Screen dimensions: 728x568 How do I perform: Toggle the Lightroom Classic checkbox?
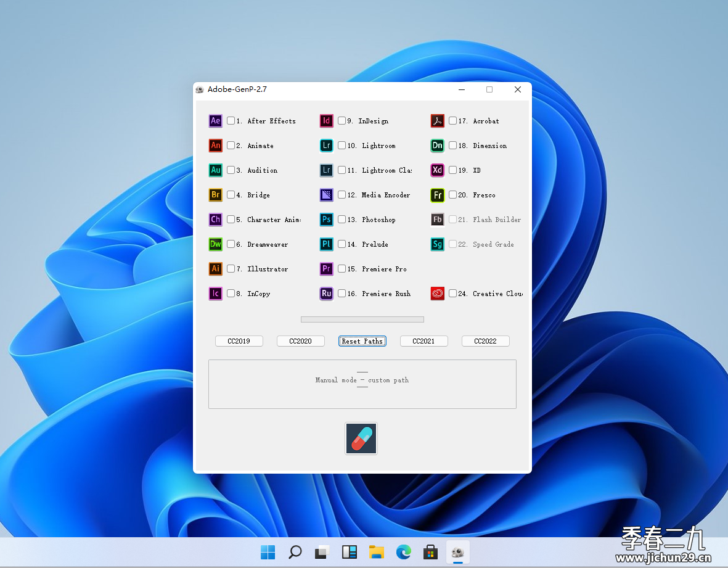pos(342,170)
